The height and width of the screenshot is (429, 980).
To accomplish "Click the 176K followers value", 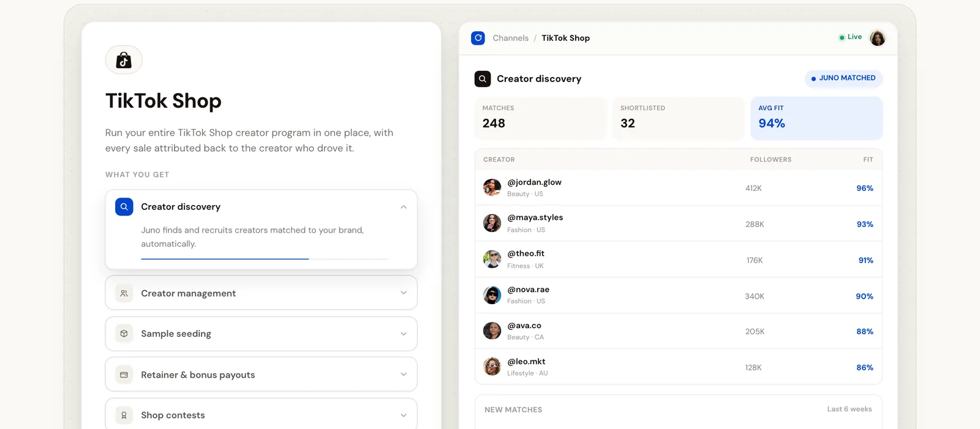I will (x=755, y=261).
